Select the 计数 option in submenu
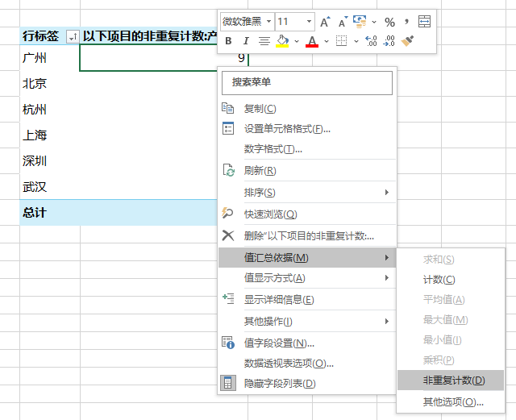 click(x=439, y=280)
